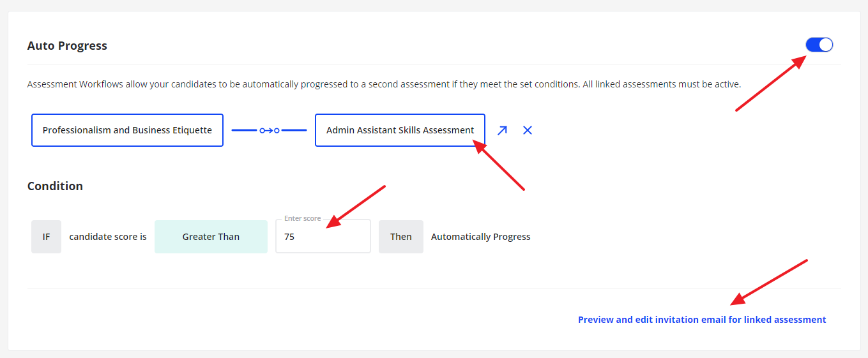Remove linked assessment with the X icon
868x358 pixels.
point(528,130)
